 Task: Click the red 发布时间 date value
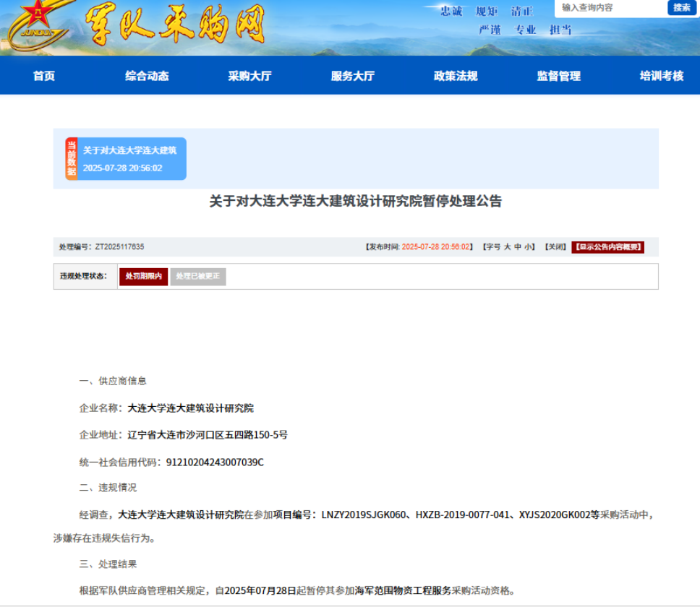click(x=436, y=246)
